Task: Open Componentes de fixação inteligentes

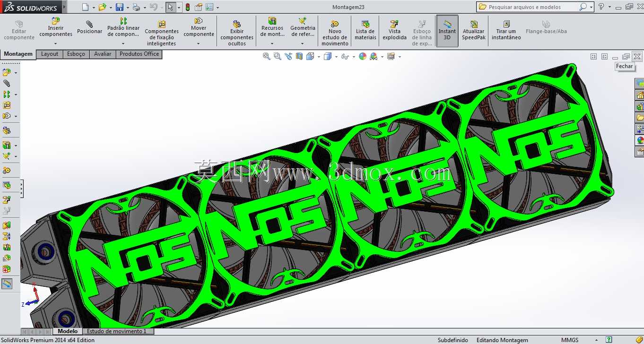Action: 162,33
